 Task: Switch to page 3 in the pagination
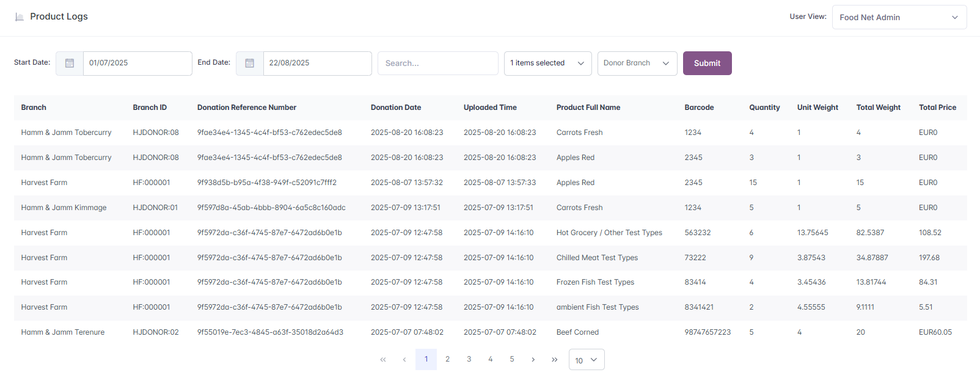click(469, 359)
